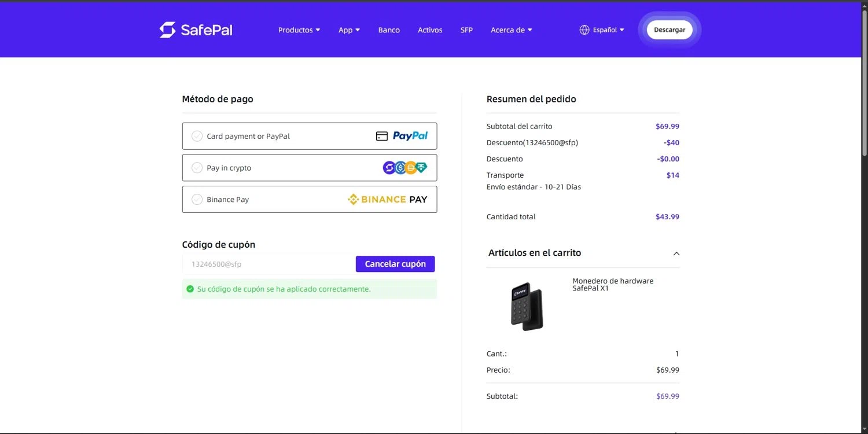The image size is (868, 434).
Task: Select Pay in crypto radio option
Action: click(x=197, y=168)
